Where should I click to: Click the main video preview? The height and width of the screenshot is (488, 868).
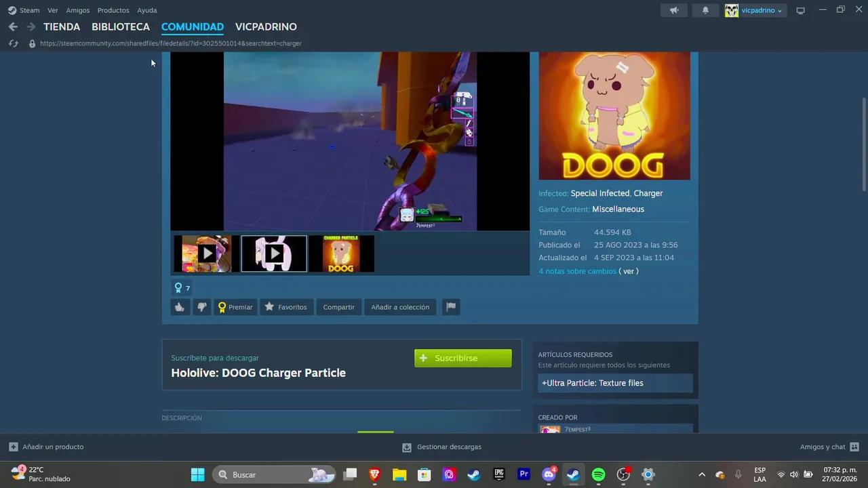point(350,141)
